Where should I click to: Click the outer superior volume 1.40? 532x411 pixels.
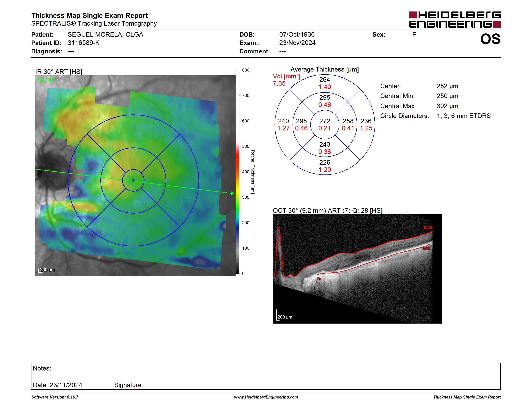coord(325,87)
